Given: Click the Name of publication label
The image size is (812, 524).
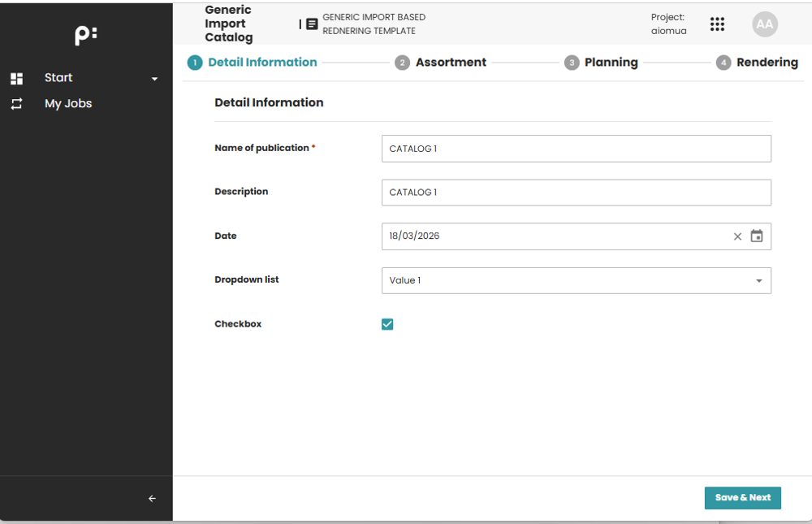Looking at the screenshot, I should click(x=261, y=148).
